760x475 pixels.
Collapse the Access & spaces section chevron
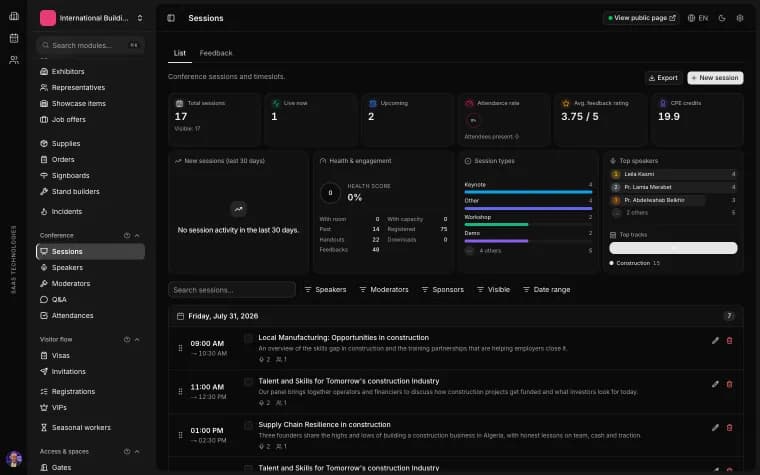pyautogui.click(x=137, y=451)
